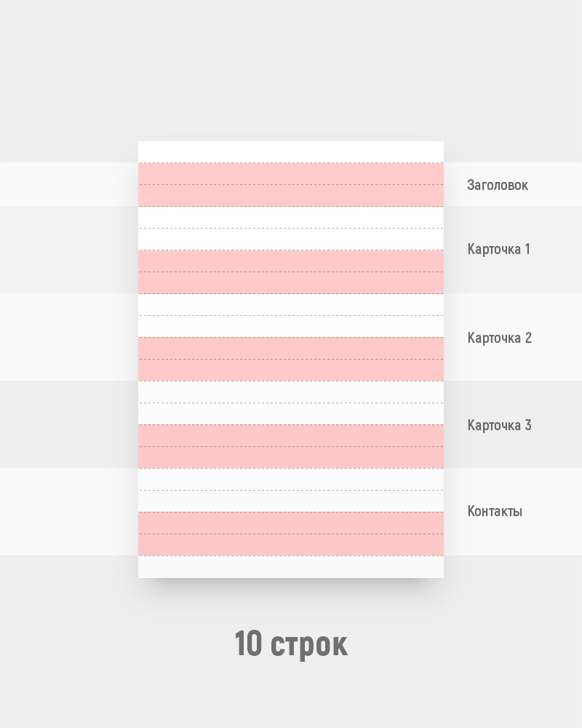Screen dimensions: 582x728
Task: Click the Контакты label
Action: point(495,511)
